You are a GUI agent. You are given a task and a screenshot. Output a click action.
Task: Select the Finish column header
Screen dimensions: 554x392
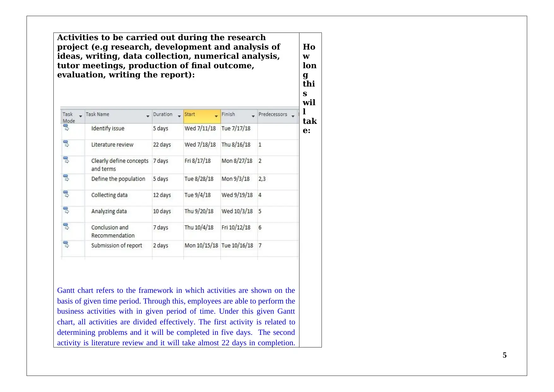pyautogui.click(x=239, y=116)
